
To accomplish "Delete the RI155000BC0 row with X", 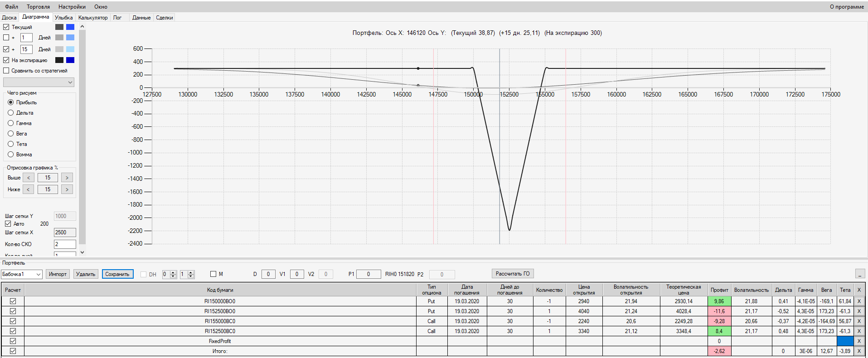I will coord(859,321).
